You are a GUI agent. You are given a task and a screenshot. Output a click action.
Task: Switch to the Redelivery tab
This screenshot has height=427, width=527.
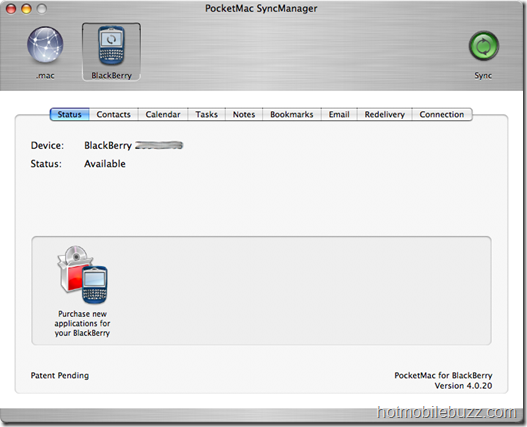(x=384, y=114)
